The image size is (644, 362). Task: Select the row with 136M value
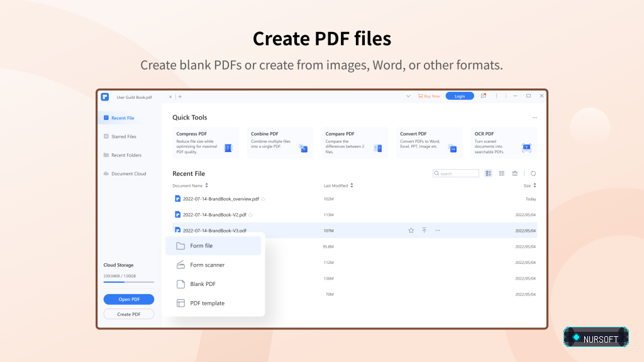(x=401, y=278)
